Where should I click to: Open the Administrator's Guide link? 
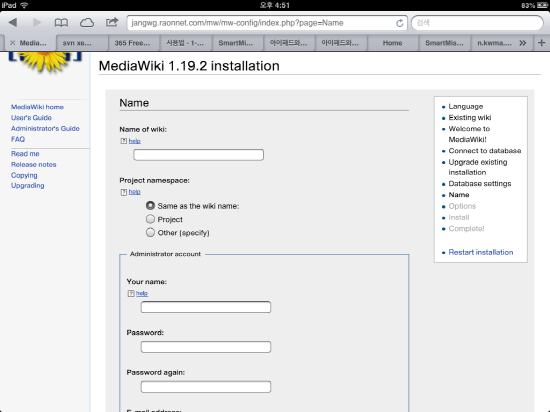[45, 128]
